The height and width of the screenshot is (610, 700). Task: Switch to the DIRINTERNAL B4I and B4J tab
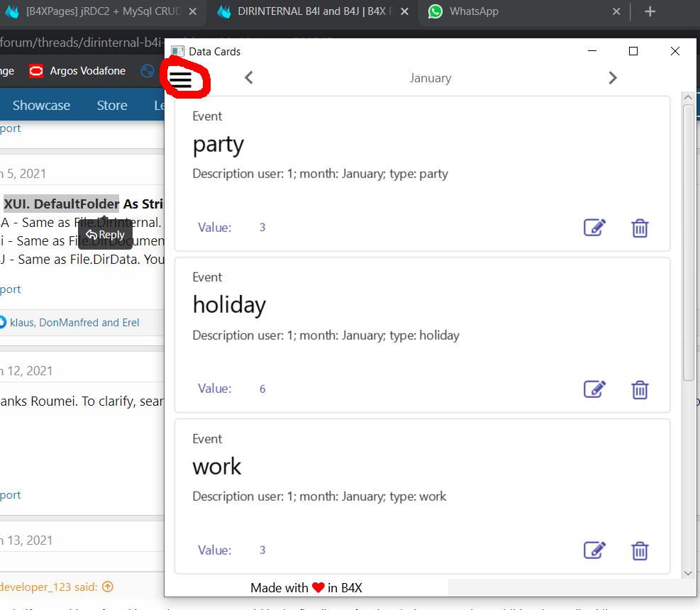point(312,11)
